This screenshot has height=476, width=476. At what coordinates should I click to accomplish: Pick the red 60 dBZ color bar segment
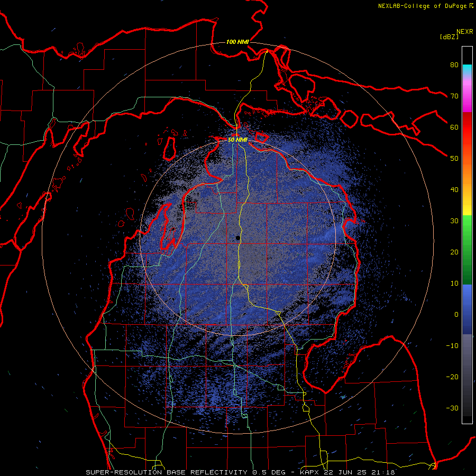coord(467,127)
